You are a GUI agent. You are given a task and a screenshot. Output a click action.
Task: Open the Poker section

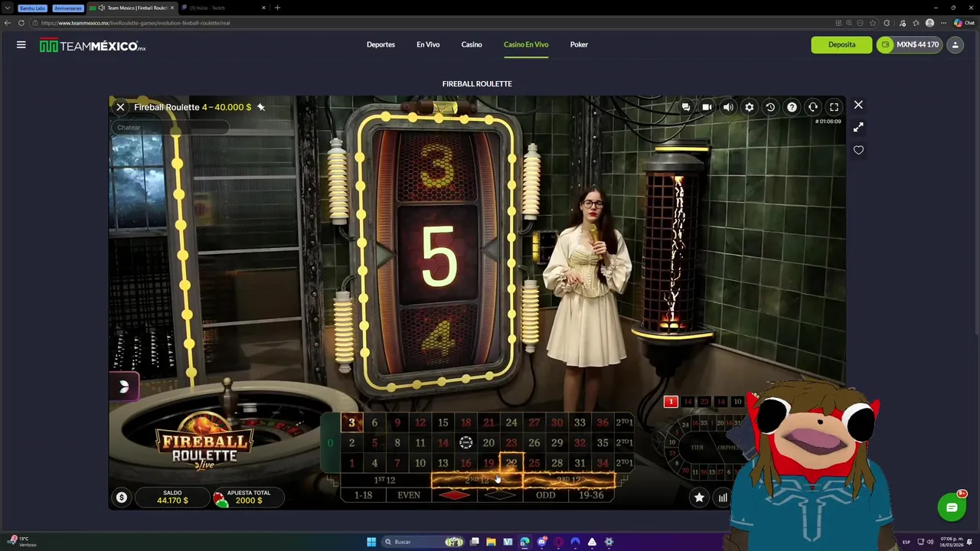point(579,44)
